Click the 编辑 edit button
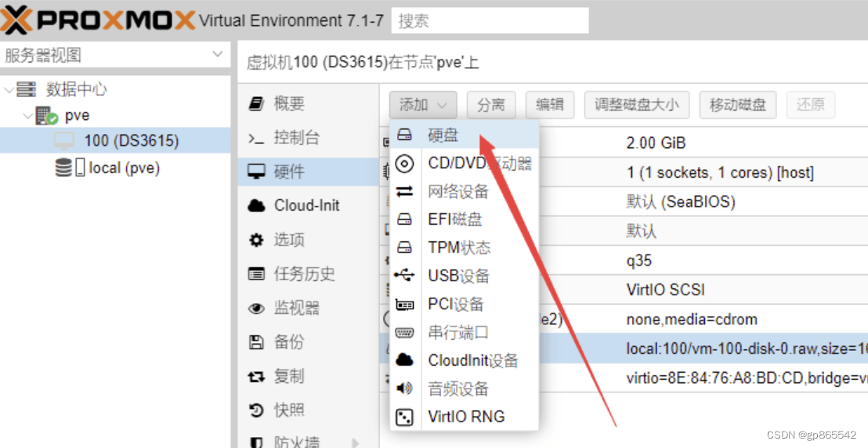Screen dimensions: 868x448 (550, 105)
